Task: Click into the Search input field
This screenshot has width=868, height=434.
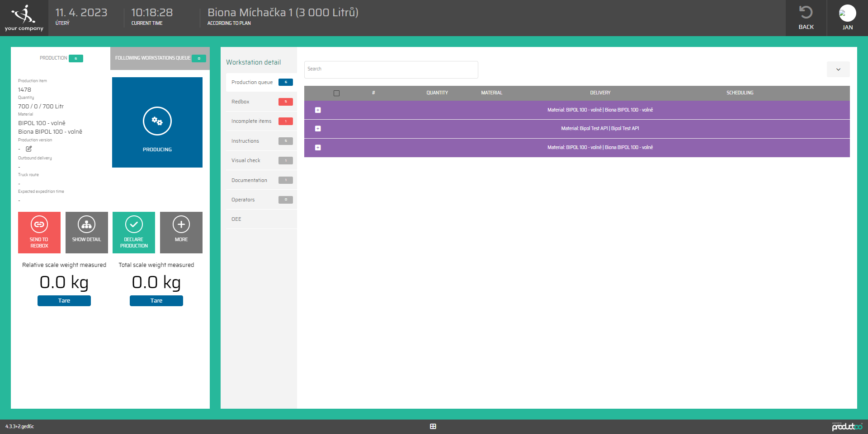Action: coord(391,70)
